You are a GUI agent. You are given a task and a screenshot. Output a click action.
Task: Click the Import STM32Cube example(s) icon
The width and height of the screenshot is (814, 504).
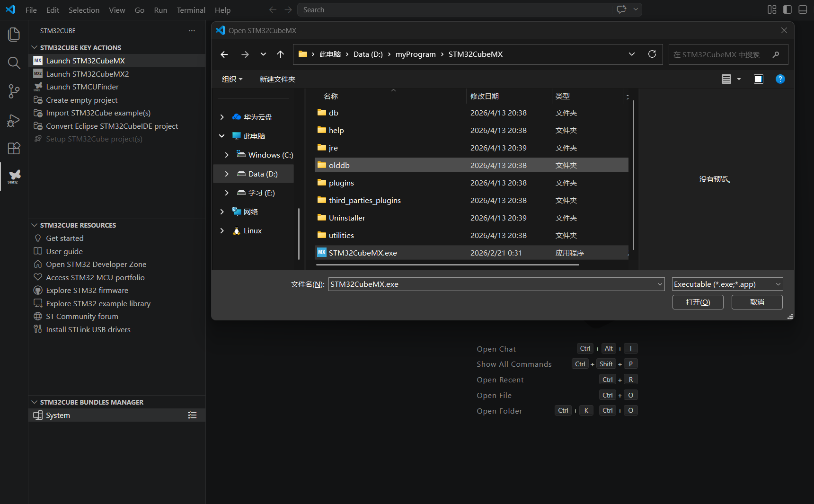(x=38, y=113)
